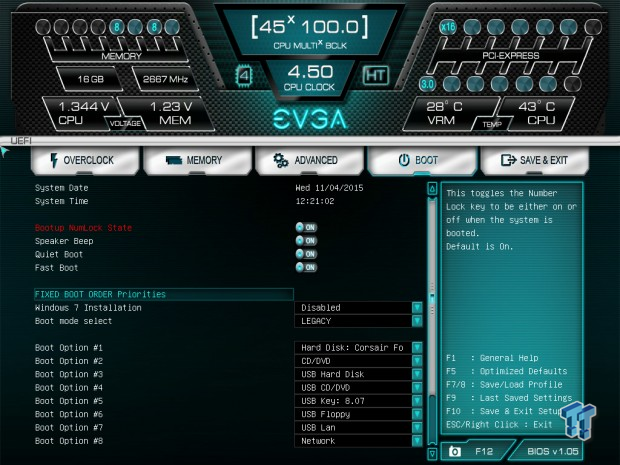The image size is (620, 465).
Task: Click the Boot mode select label
Action: point(74,321)
